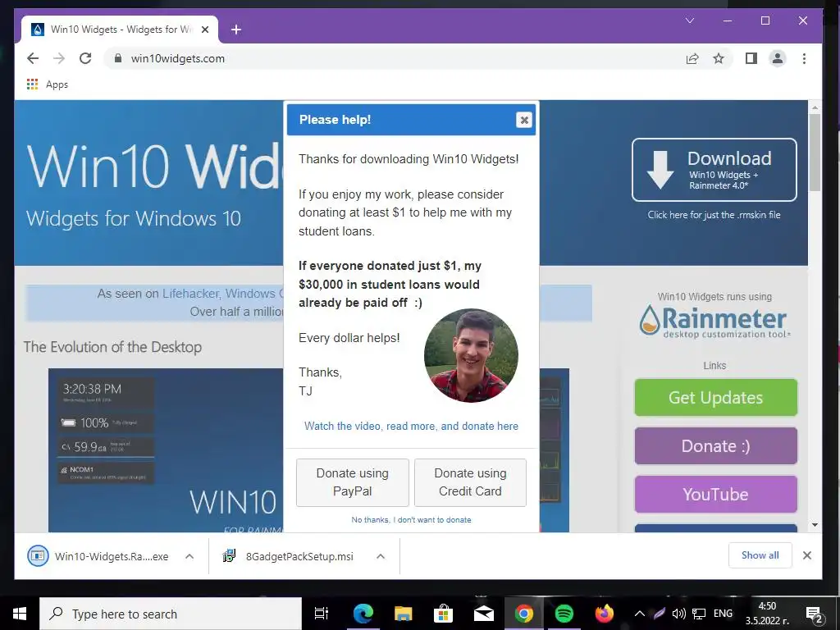This screenshot has width=840, height=630.
Task: Open the clock and date flyout
Action: pyautogui.click(x=767, y=614)
